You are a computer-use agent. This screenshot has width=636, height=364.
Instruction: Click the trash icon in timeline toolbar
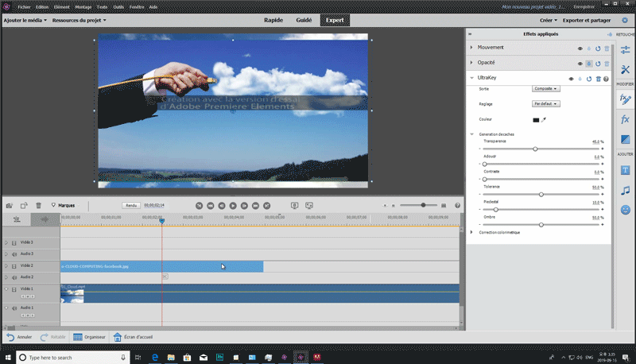pyautogui.click(x=38, y=205)
